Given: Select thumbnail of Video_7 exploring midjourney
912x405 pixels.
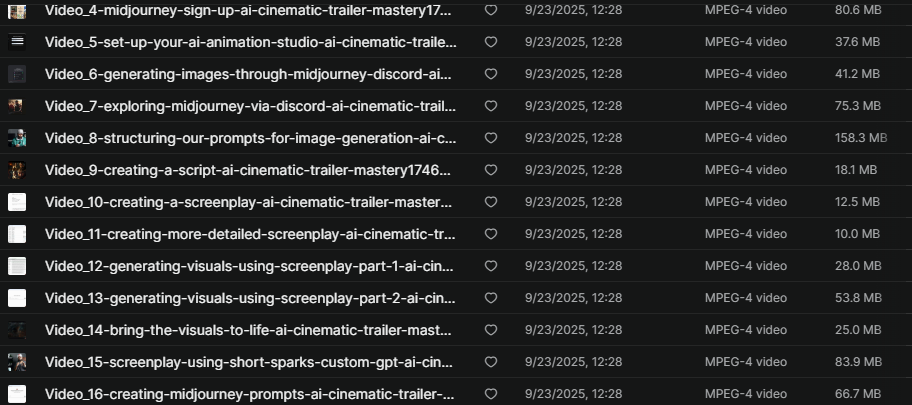Looking at the screenshot, I should (17, 106).
